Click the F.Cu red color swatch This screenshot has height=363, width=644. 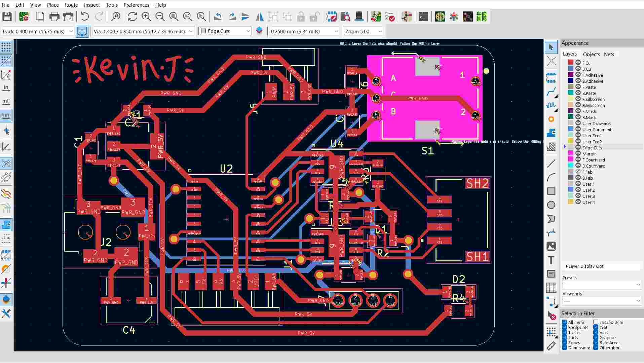tap(571, 63)
